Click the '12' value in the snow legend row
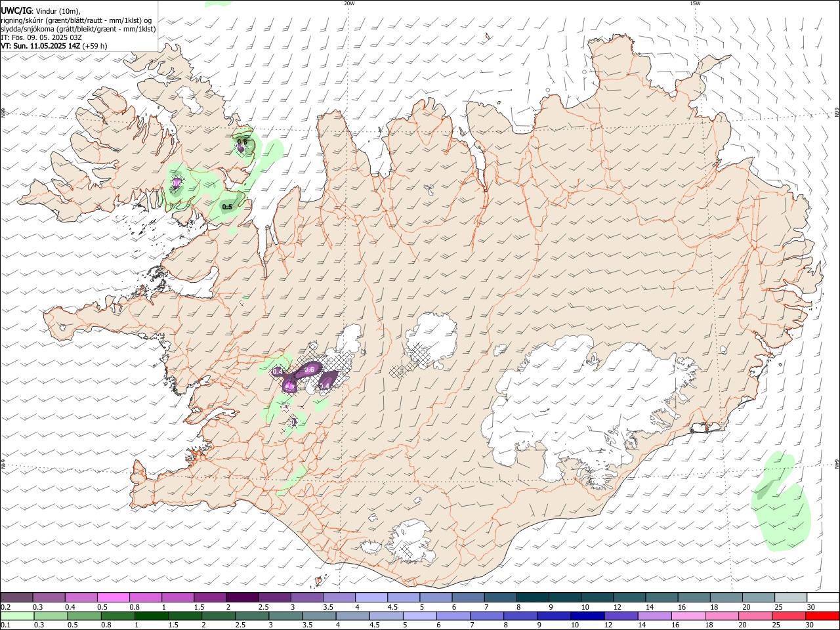The width and height of the screenshot is (840, 630). tap(618, 607)
